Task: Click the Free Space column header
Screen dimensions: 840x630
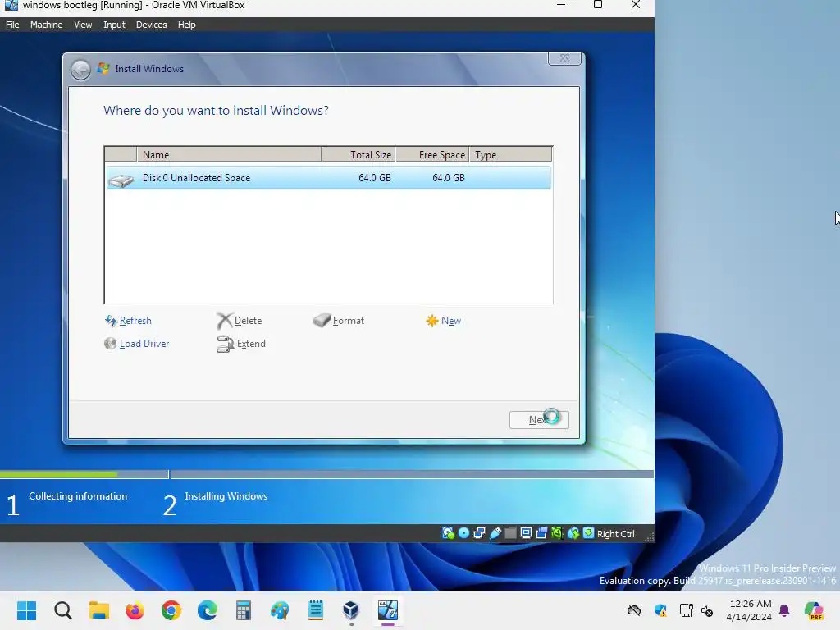Action: [432, 155]
